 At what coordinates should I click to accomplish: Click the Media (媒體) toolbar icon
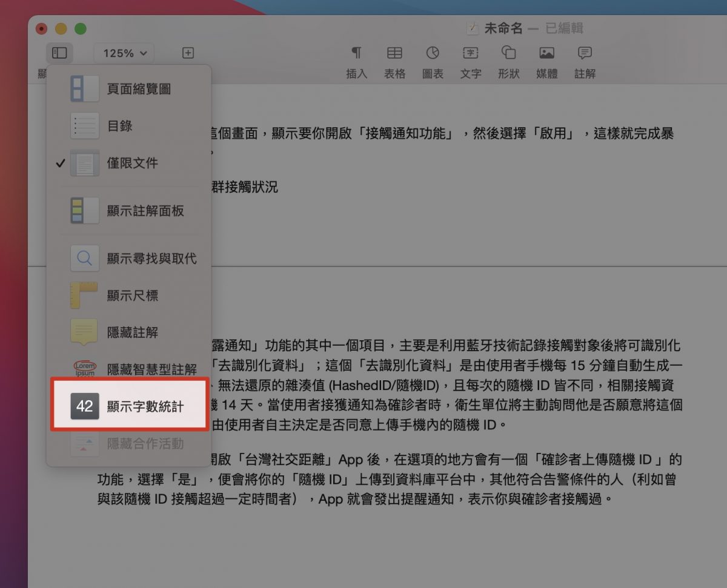click(x=546, y=53)
